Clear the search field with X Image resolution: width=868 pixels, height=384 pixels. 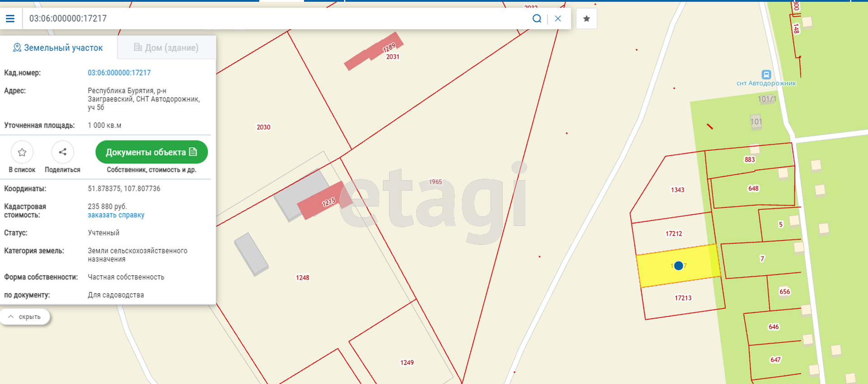click(x=558, y=19)
